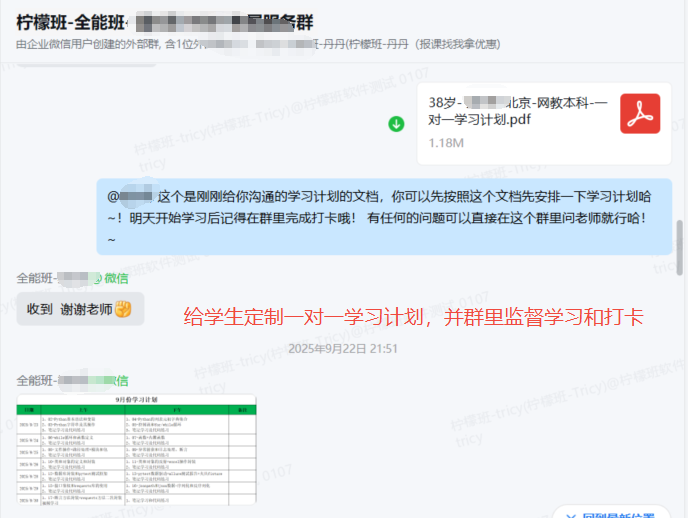Click the green download arrow icon

[396, 124]
